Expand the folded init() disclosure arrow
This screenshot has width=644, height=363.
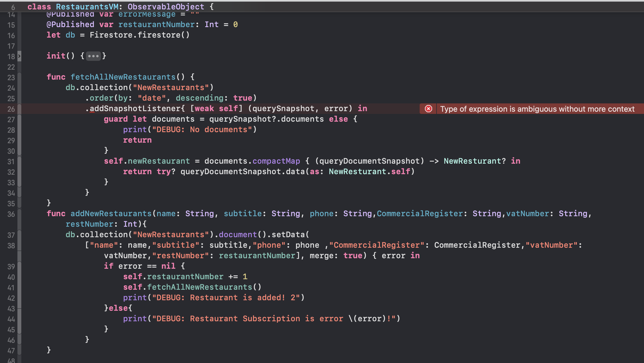coord(19,56)
